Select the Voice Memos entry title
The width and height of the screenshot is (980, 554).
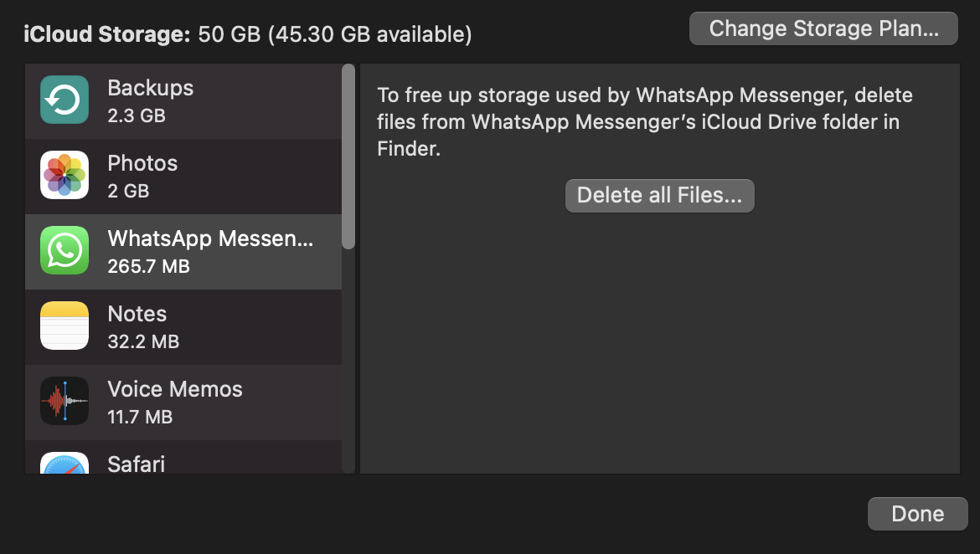(175, 389)
